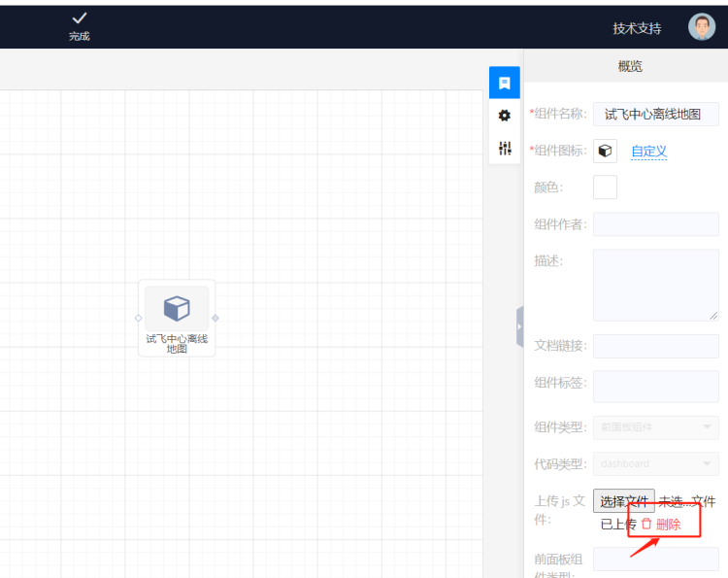Open the user avatar menu
The height and width of the screenshot is (578, 728).
[x=701, y=27]
